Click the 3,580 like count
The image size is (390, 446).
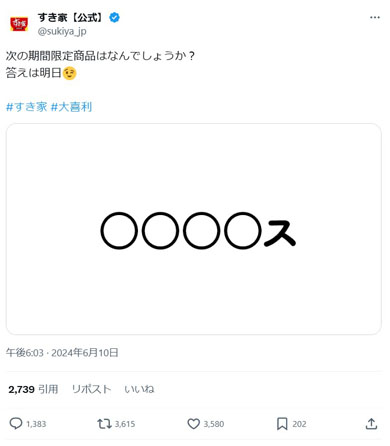[x=214, y=424]
